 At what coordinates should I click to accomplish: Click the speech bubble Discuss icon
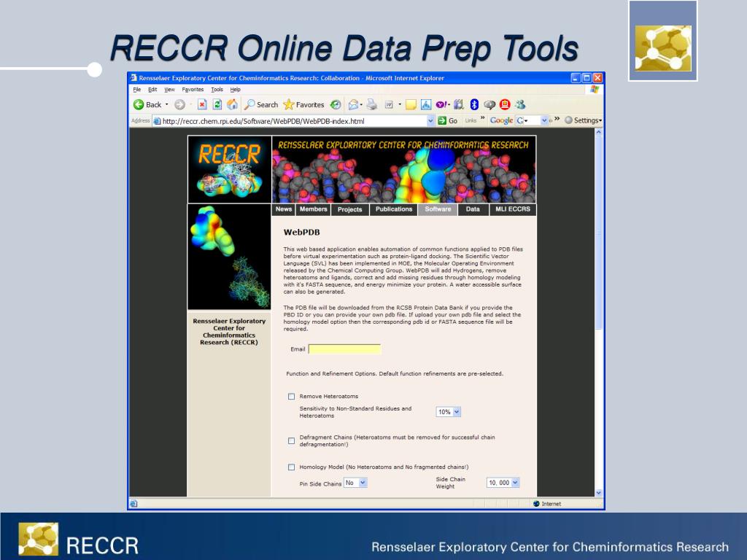point(489,104)
